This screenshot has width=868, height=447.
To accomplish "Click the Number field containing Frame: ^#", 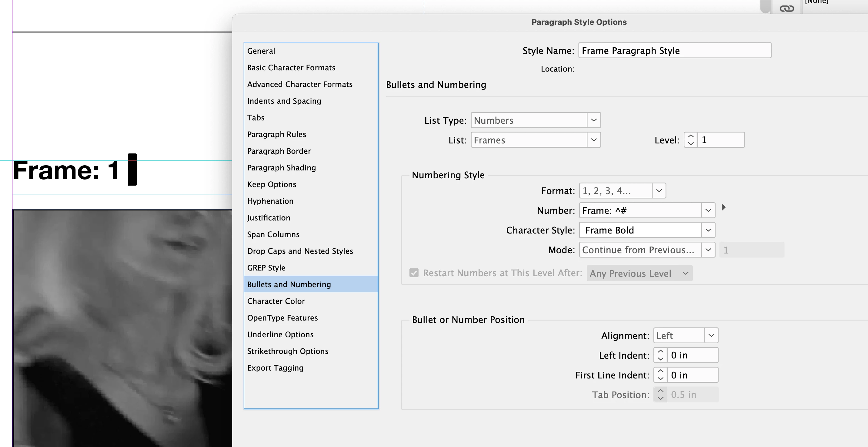I will pos(640,211).
